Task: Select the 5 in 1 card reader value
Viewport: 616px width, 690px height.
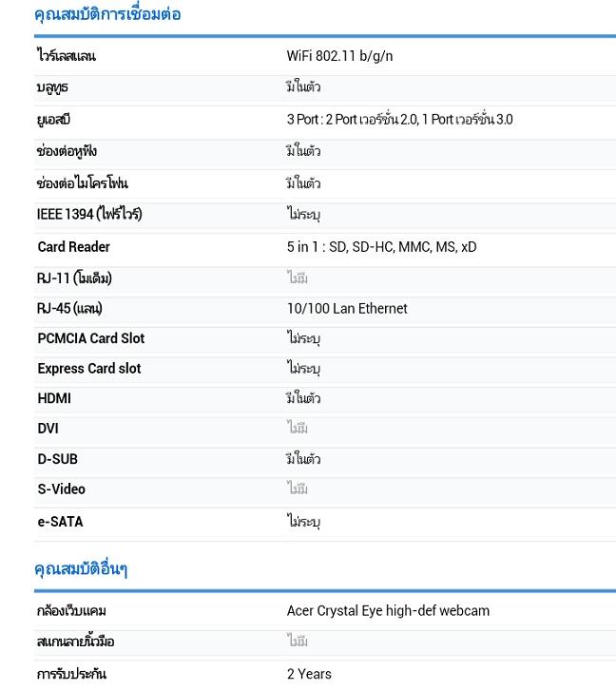Action: point(381,247)
